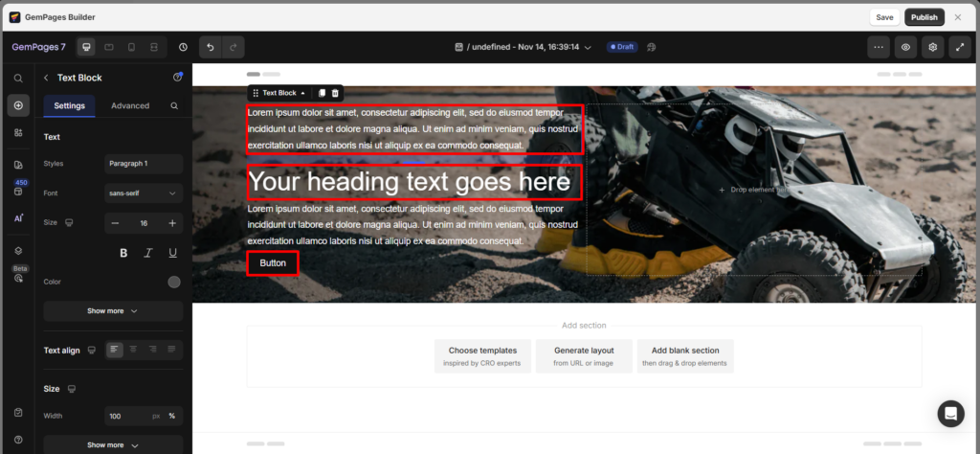Open the Layers panel in left sidebar

pyautogui.click(x=18, y=250)
